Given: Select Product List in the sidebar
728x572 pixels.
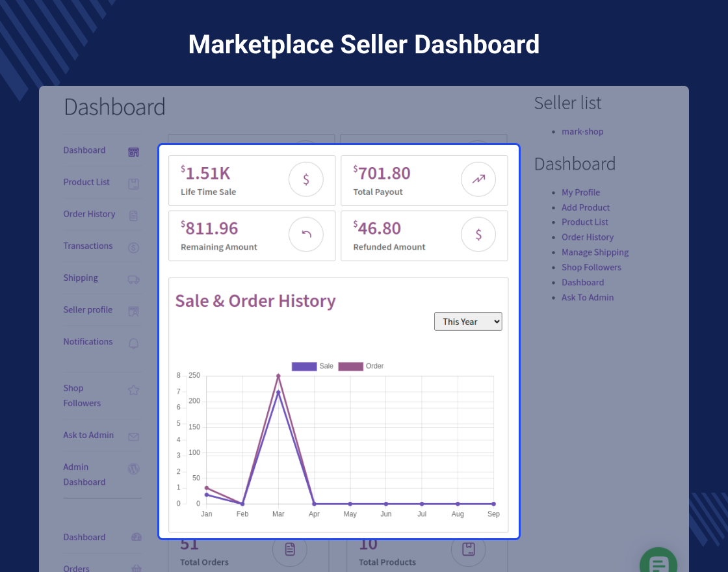Looking at the screenshot, I should [x=86, y=182].
